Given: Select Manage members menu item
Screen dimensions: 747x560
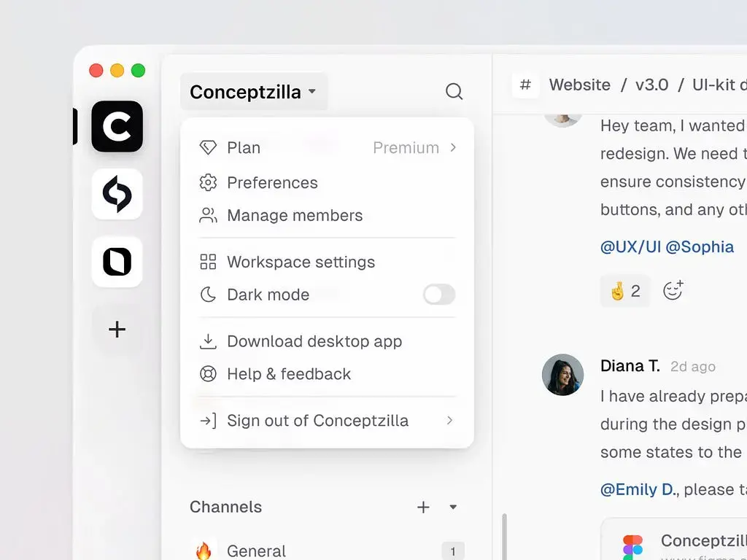Looking at the screenshot, I should (x=295, y=215).
